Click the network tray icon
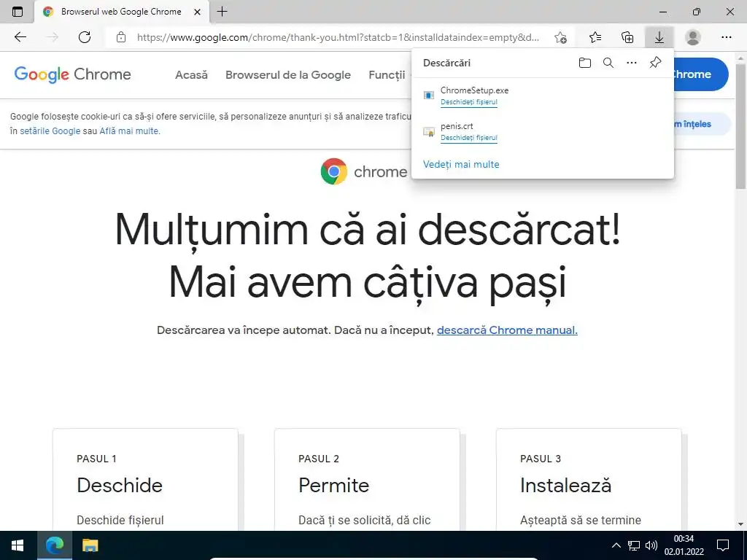Viewport: 747px width, 560px height. [x=634, y=545]
